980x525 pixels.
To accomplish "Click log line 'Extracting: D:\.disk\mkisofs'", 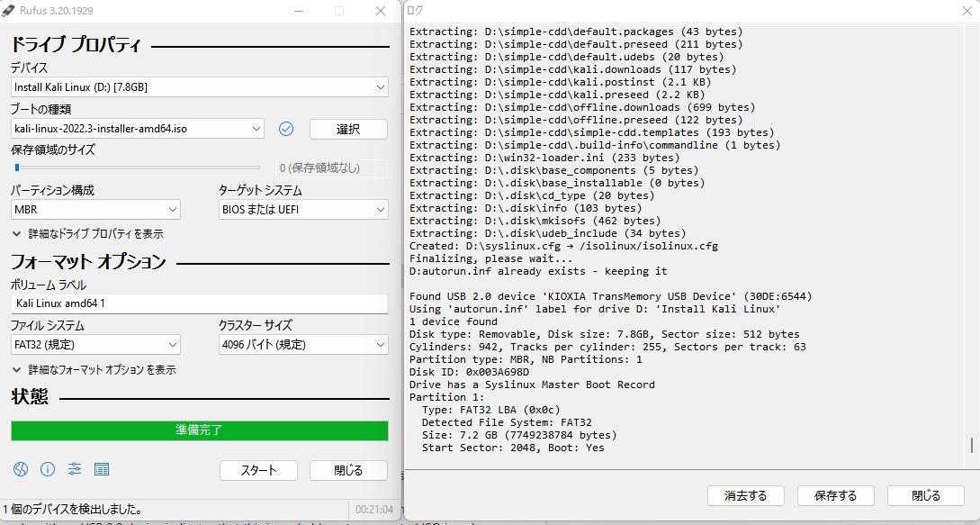I will (x=535, y=221).
